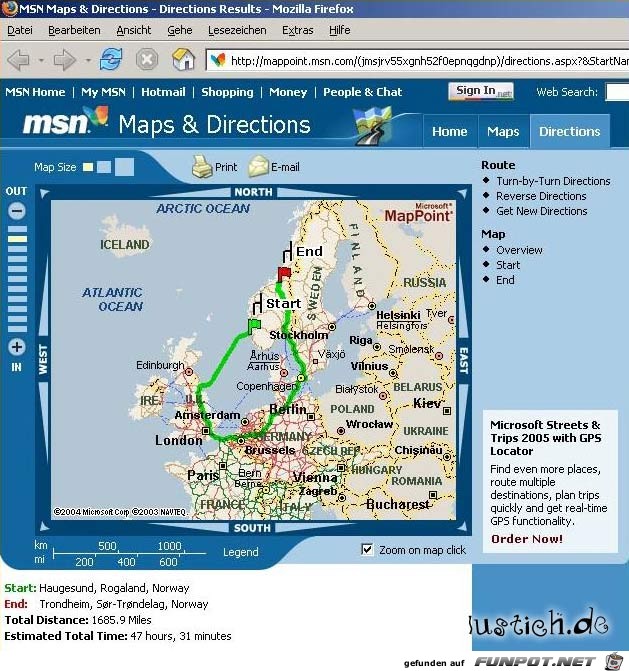Show the Start map link

tap(508, 265)
